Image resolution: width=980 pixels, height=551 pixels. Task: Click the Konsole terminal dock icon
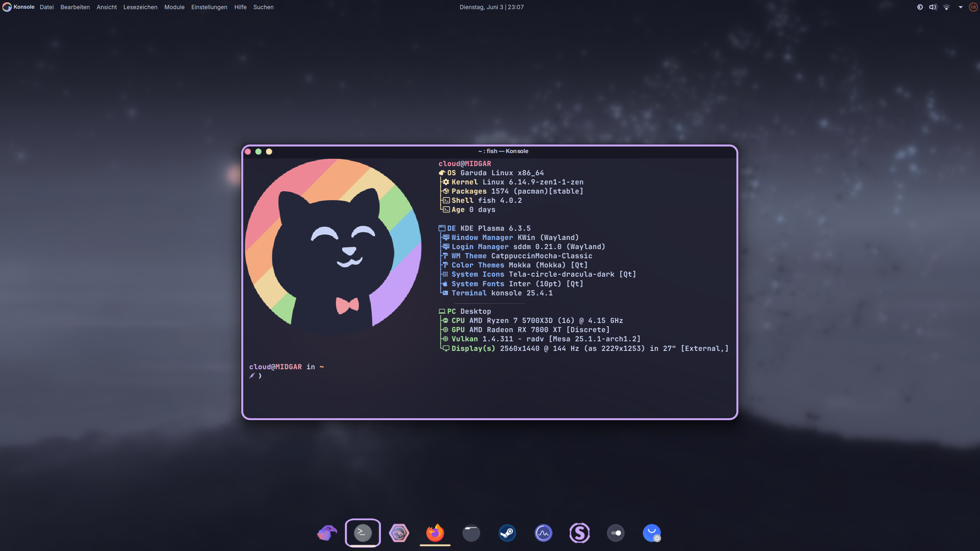[363, 533]
